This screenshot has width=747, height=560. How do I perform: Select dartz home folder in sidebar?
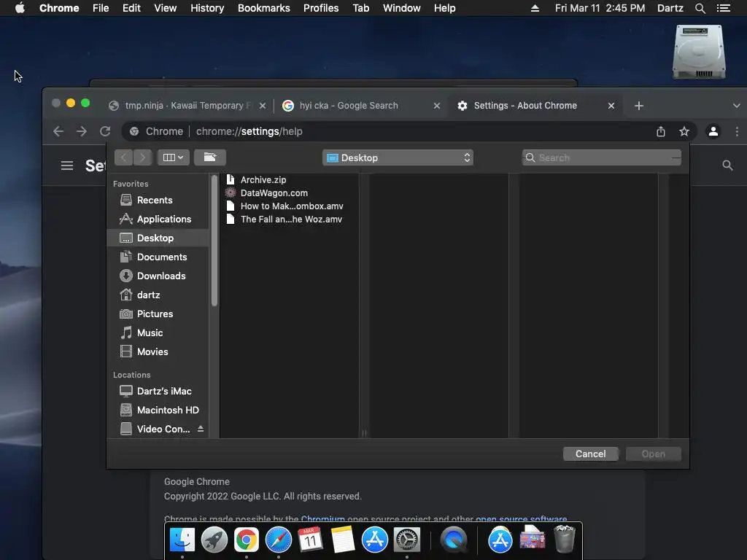coord(158,295)
